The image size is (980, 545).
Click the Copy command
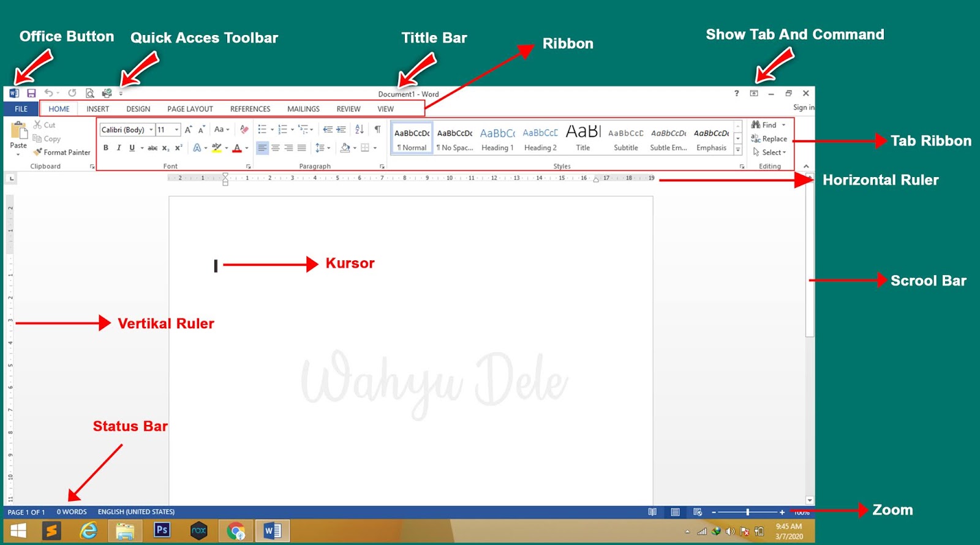pos(47,139)
